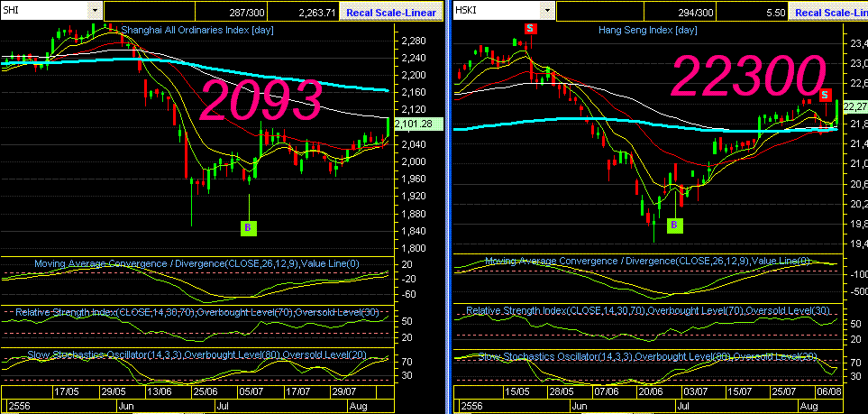This screenshot has width=868, height=414.
Task: Select the MACD indicator label on Hang Seng chart
Action: [648, 261]
